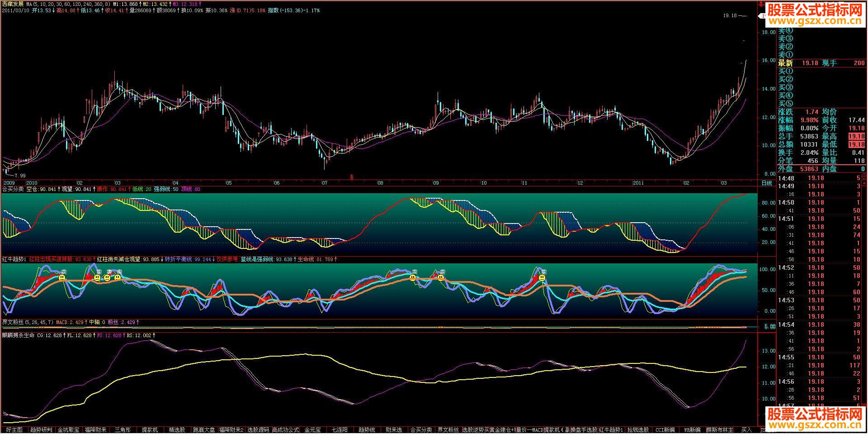Click the 西藏发展 stock name
The height and width of the screenshot is (434, 868).
[x=13, y=4]
